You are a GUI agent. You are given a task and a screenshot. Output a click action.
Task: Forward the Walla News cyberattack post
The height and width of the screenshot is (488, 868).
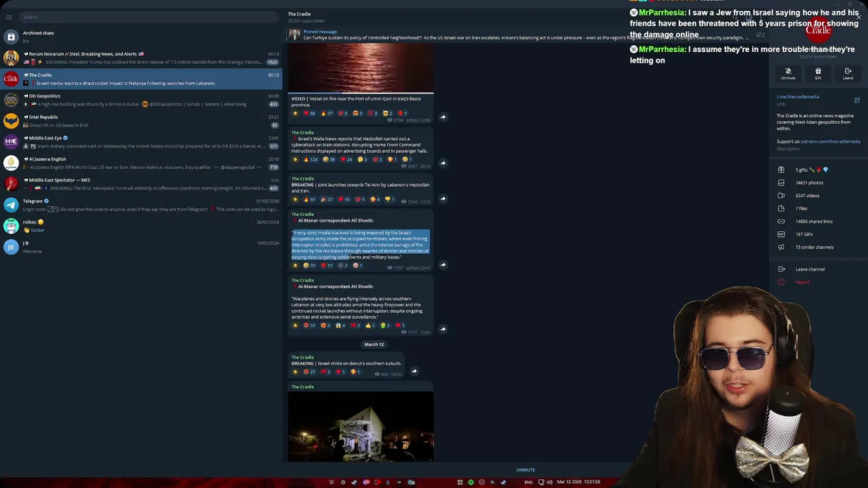(443, 163)
